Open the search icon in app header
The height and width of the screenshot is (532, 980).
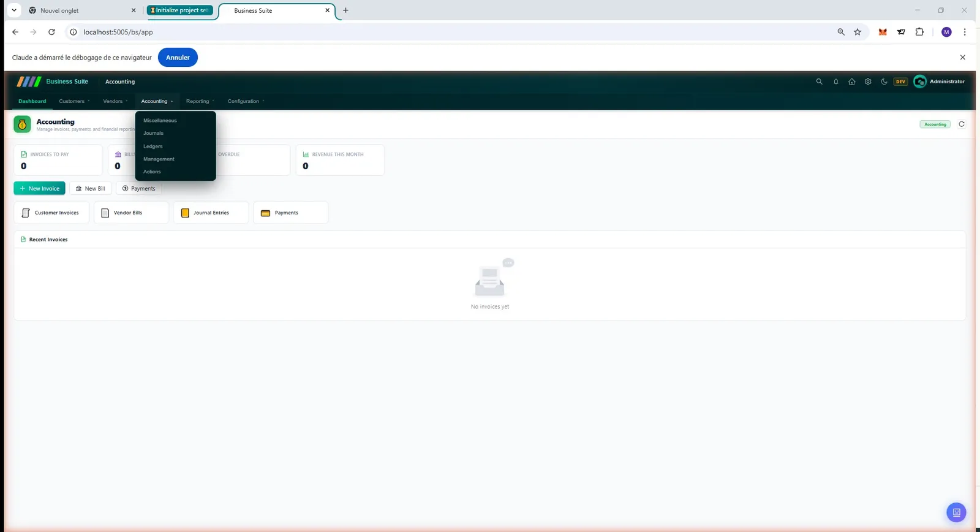819,82
